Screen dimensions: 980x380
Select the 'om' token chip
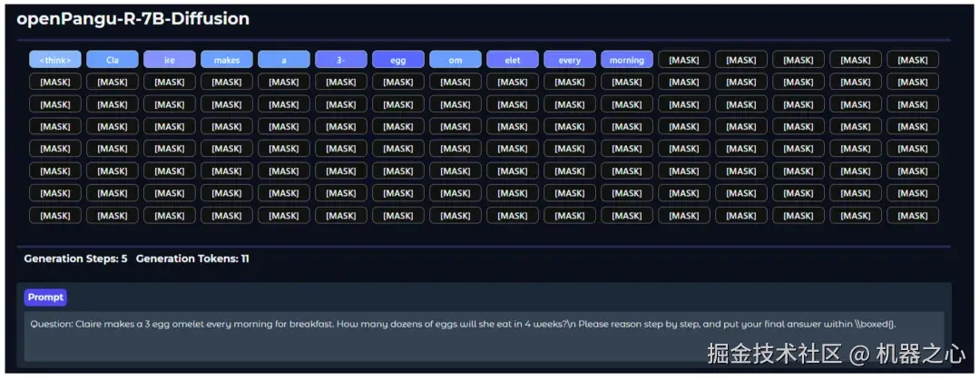pyautogui.click(x=456, y=60)
